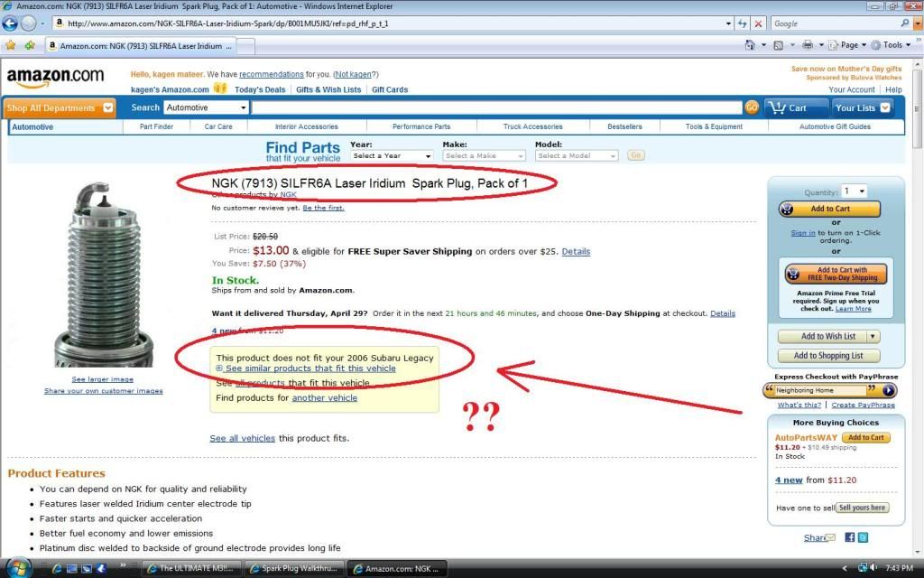This screenshot has height=578, width=924.
Task: Click the Windows Start orb
Action: 17,568
